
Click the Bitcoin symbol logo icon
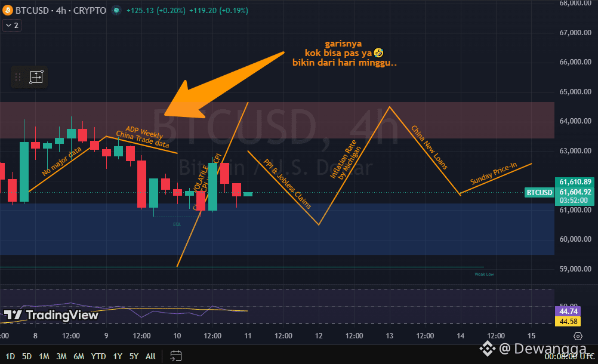[7, 10]
